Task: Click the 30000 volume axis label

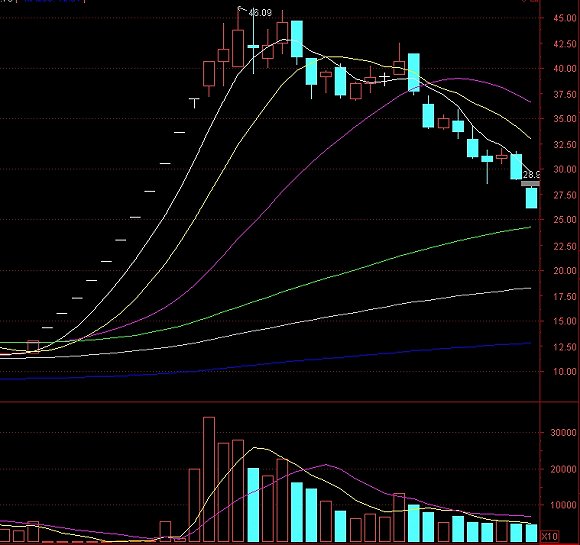Action: (x=563, y=433)
